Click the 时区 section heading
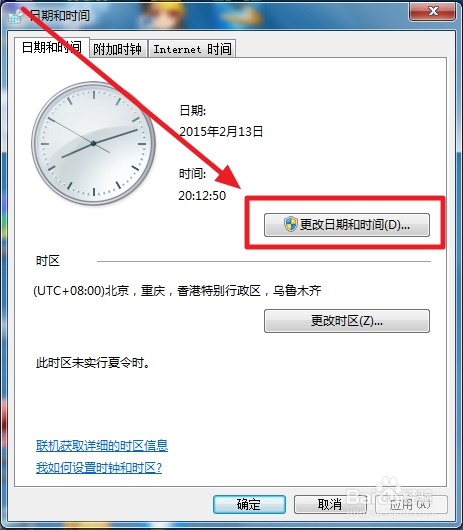 pyautogui.click(x=48, y=261)
